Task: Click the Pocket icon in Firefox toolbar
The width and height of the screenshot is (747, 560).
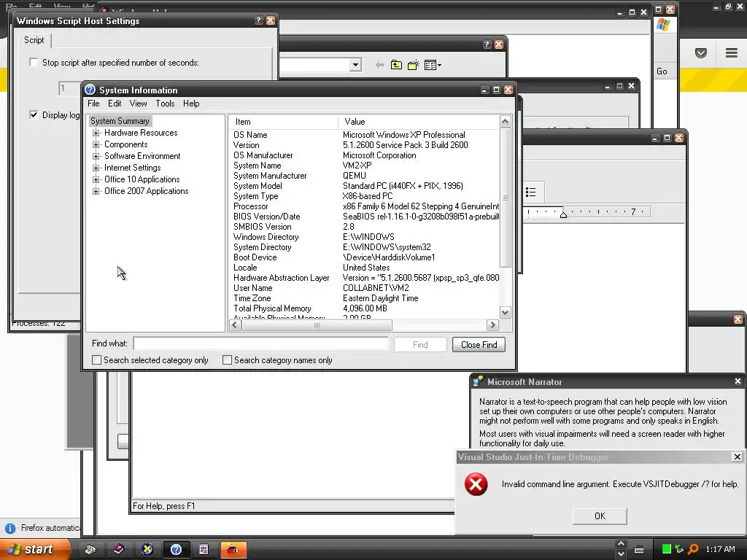Action: pyautogui.click(x=701, y=52)
